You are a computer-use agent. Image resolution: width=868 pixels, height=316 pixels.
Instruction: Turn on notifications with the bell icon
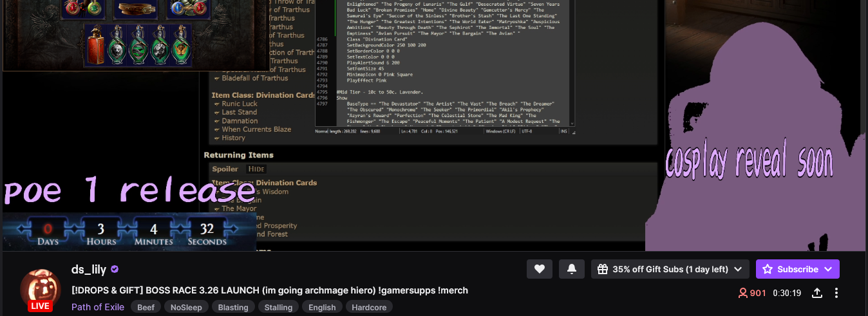click(571, 269)
